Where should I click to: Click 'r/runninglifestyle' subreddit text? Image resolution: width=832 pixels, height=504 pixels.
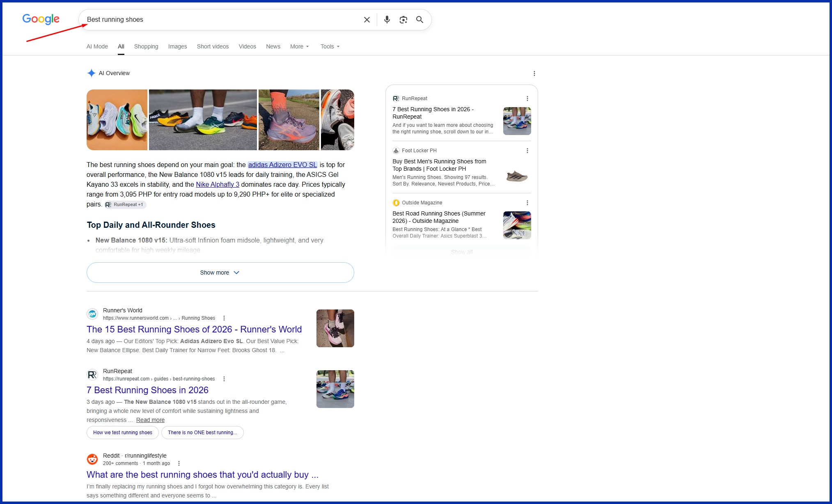tap(146, 456)
